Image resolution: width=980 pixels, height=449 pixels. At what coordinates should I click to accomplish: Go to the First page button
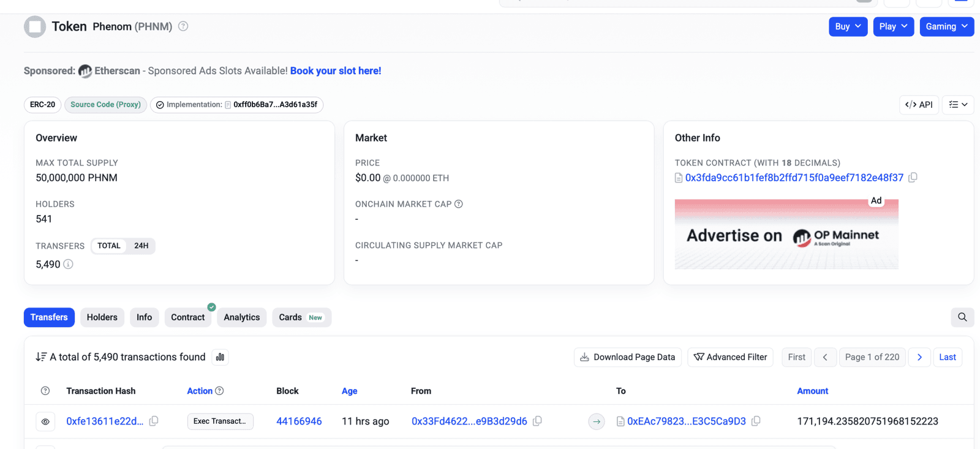(797, 357)
